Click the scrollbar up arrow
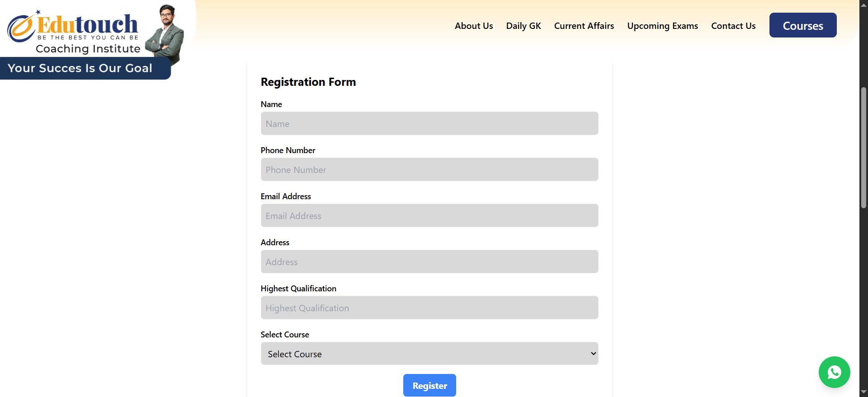Screen dimensions: 868x397 point(863,5)
